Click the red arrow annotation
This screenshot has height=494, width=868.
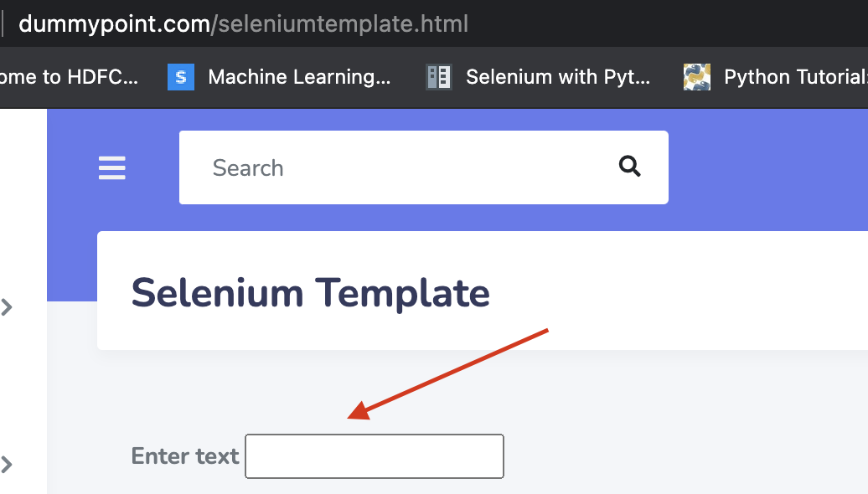tap(452, 371)
